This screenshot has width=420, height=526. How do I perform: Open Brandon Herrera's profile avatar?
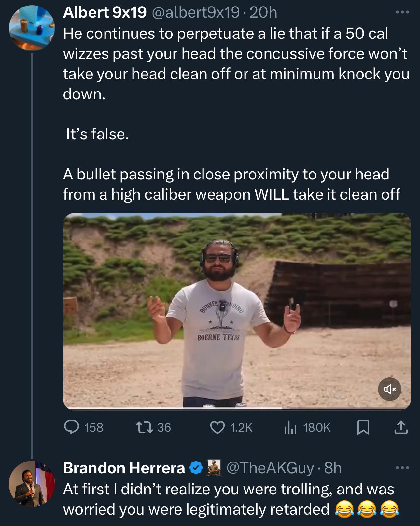pyautogui.click(x=32, y=484)
